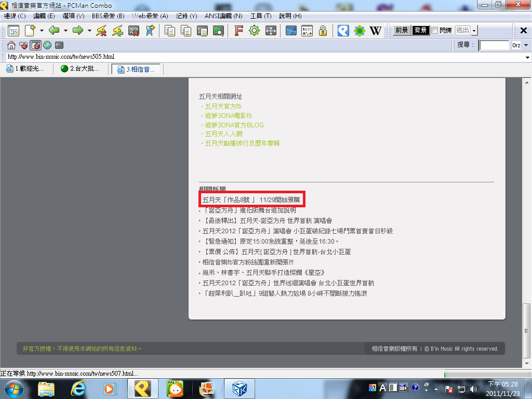Open the 追夢3DNA官方BLOG link
Viewport: 532px width, 399px height.
234,125
